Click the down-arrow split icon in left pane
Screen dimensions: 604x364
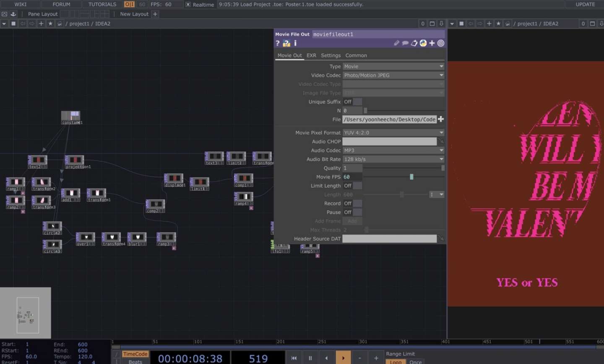click(441, 24)
